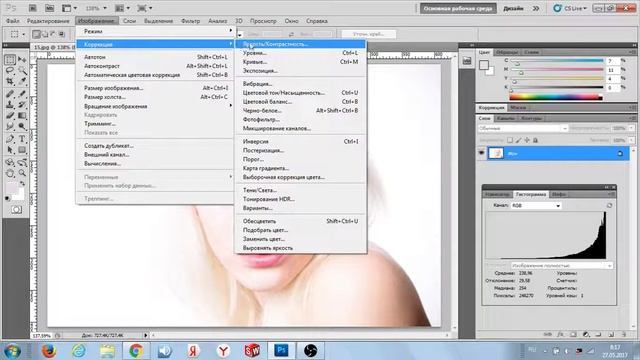Select the Zoom tool in toolbox
This screenshot has width=640, height=360.
tap(22, 173)
